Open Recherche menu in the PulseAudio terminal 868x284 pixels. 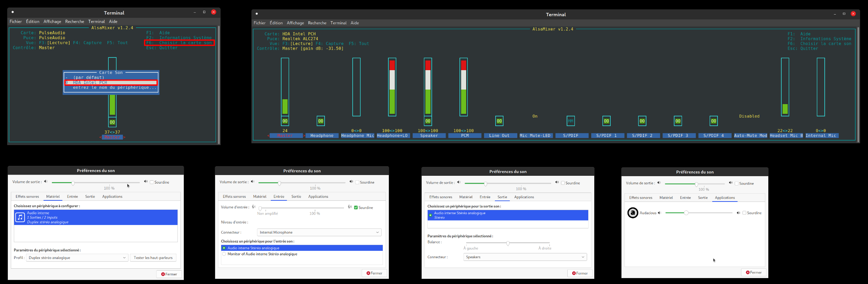[x=74, y=22]
